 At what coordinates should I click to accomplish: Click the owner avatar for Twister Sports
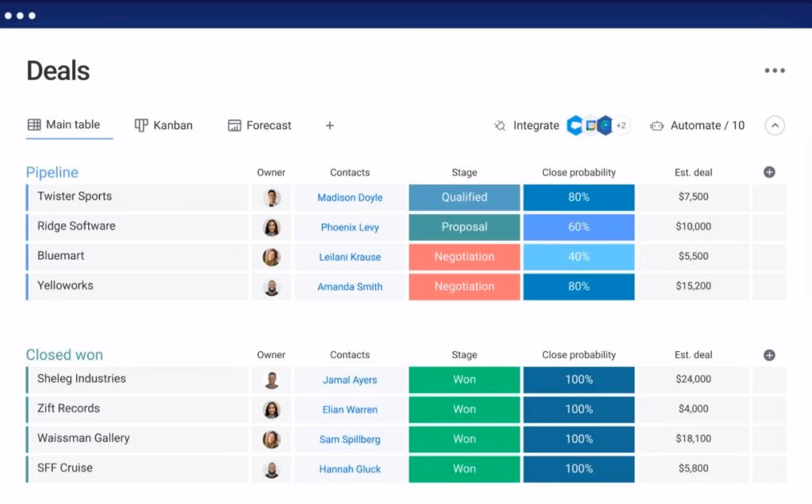click(x=272, y=197)
